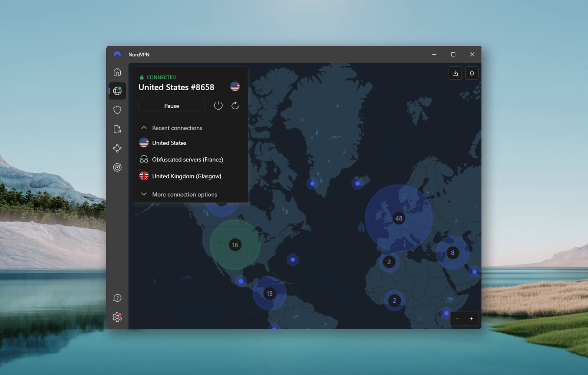Select the Greenland server dot
This screenshot has height=375, width=588.
pyautogui.click(x=313, y=183)
